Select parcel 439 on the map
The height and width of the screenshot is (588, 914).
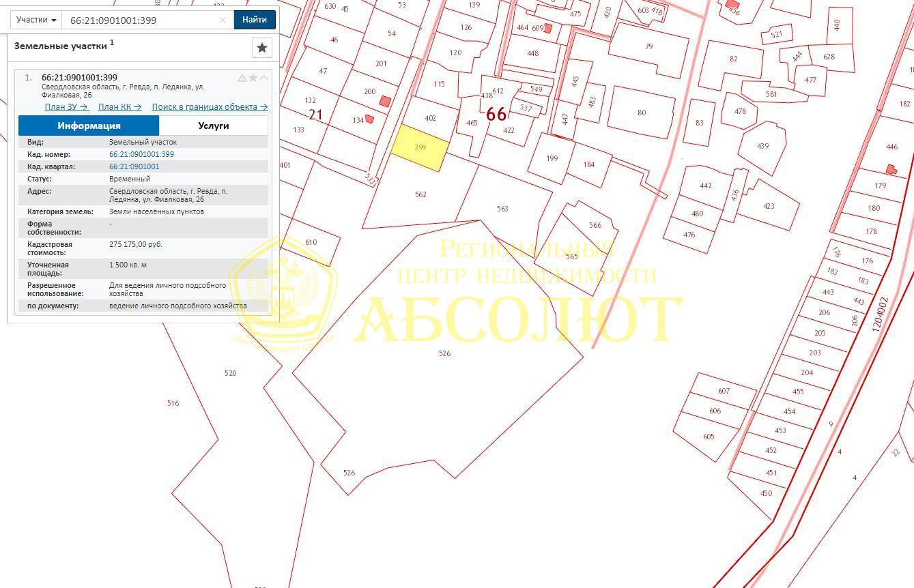pos(762,146)
